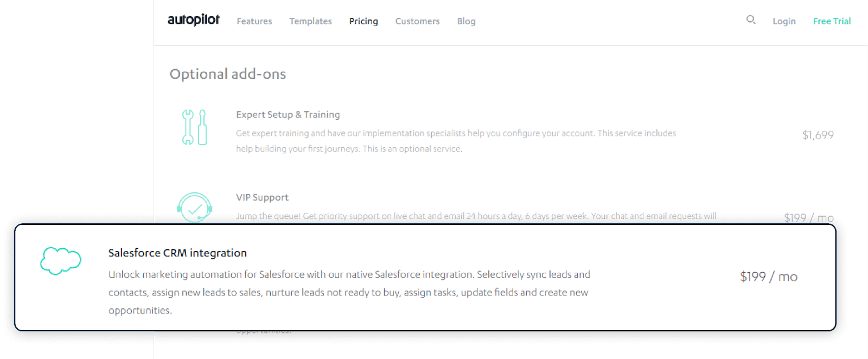868x359 pixels.
Task: Click the Autopilot logo
Action: (x=194, y=20)
